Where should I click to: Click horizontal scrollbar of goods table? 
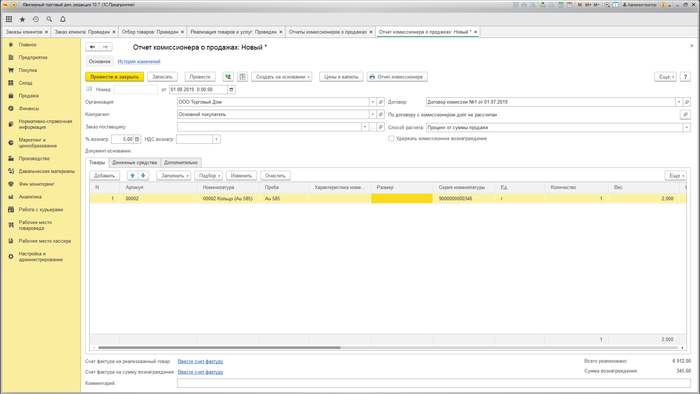click(x=219, y=347)
